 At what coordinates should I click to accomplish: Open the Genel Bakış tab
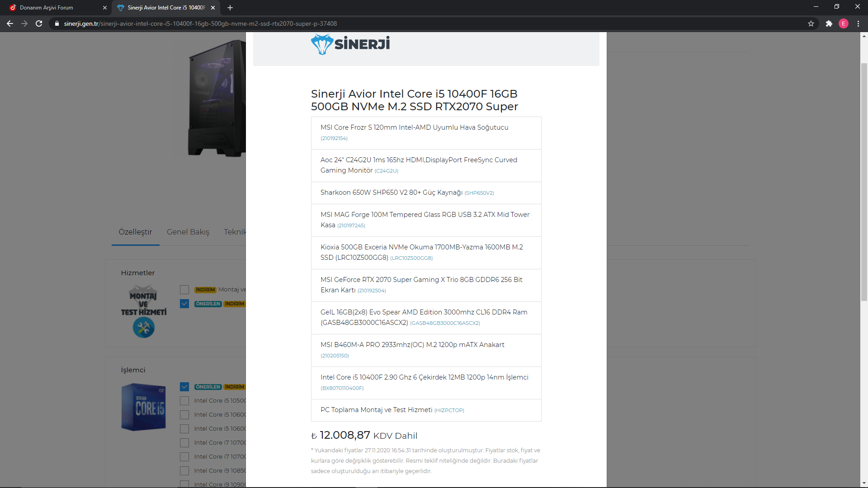coord(188,232)
